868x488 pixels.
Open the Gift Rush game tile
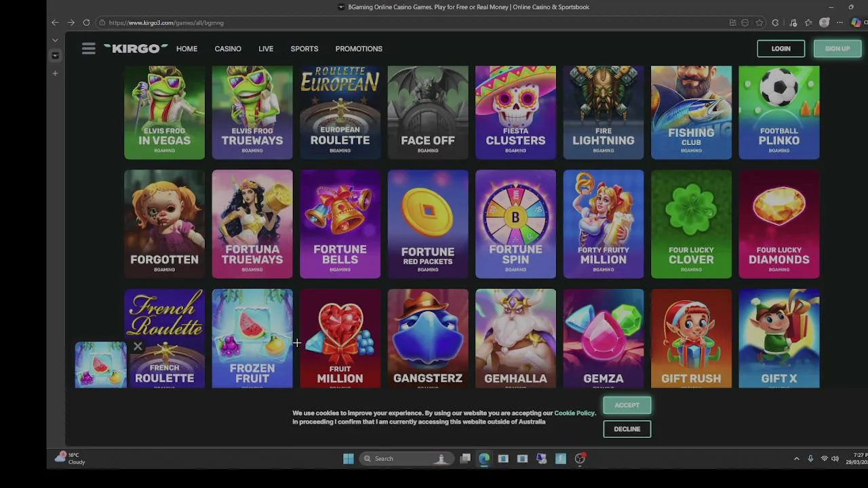coord(691,339)
